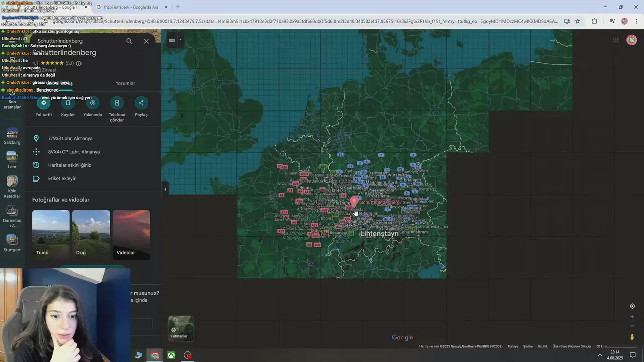This screenshot has height=362, width=644.
Task: Share place with Paylaş icon
Action: (x=141, y=103)
